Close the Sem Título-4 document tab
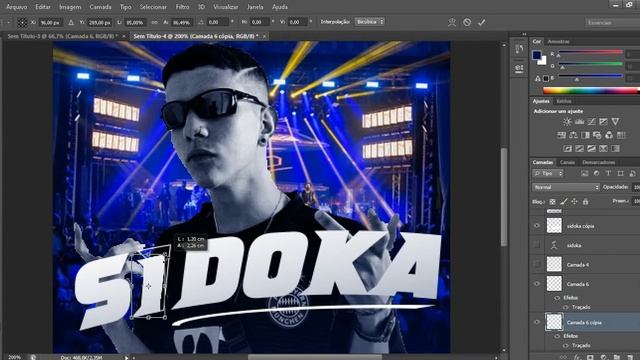The height and width of the screenshot is (360, 640). (x=264, y=36)
